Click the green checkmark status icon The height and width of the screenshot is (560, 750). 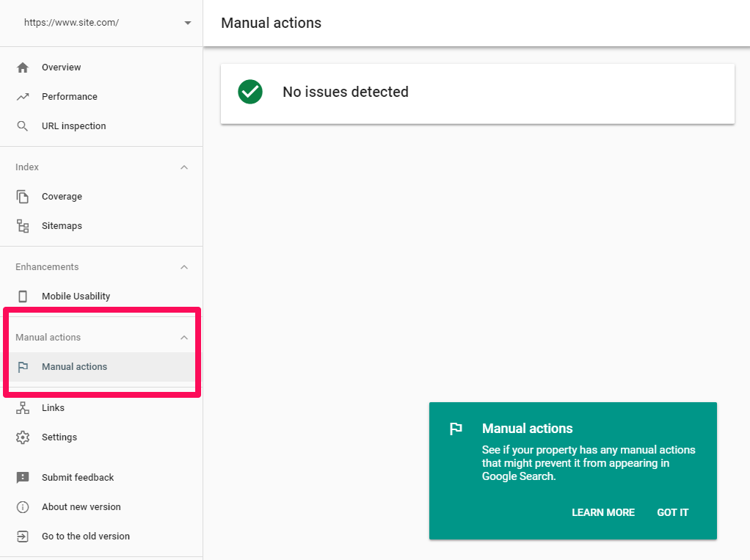250,92
